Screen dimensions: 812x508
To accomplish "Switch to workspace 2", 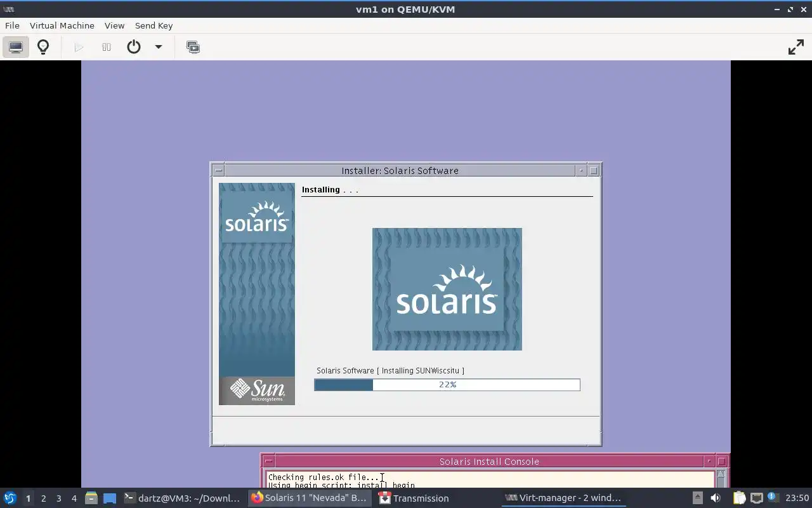I will coord(43,498).
